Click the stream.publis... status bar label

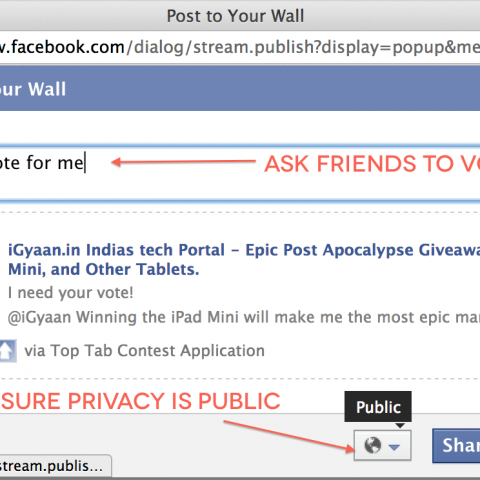51,466
